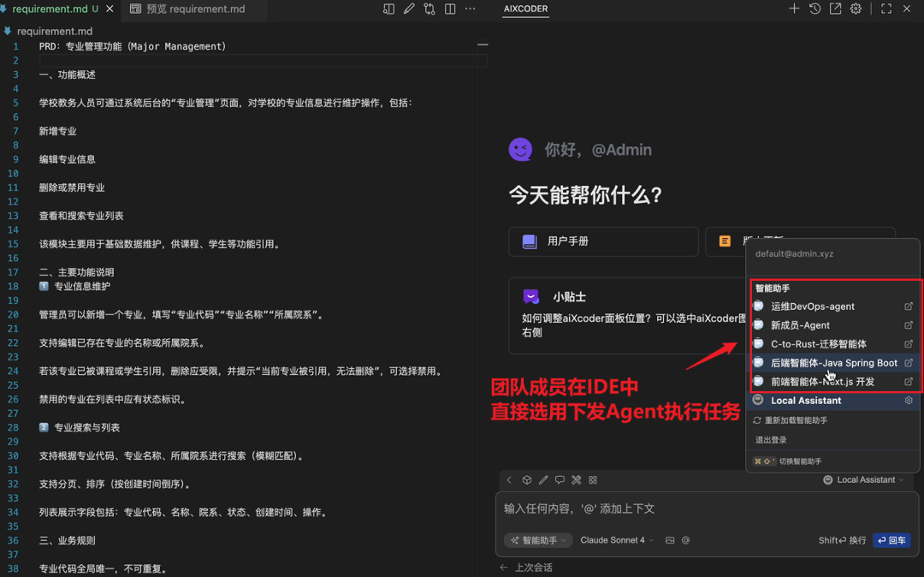Screen dimensions: 924x577
Task: Open Local Assistant selector above chat input
Action: [x=864, y=480]
